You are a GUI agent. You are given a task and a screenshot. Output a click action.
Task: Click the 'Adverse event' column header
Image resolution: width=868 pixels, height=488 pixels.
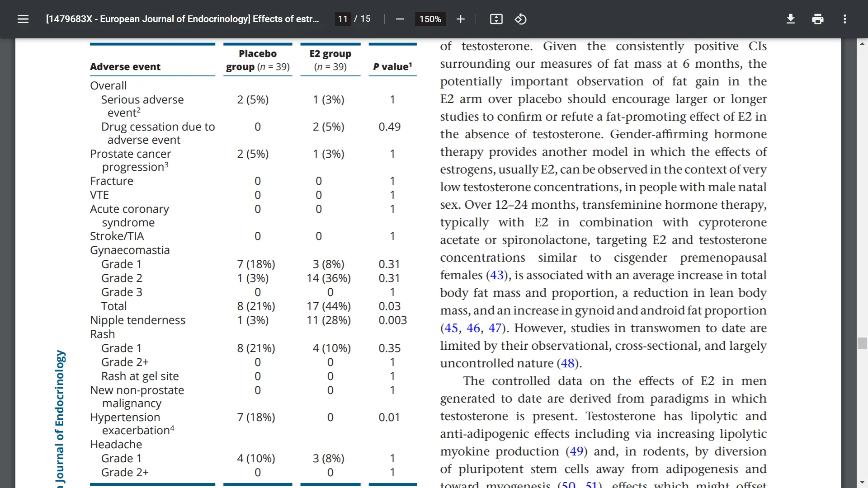coord(125,67)
